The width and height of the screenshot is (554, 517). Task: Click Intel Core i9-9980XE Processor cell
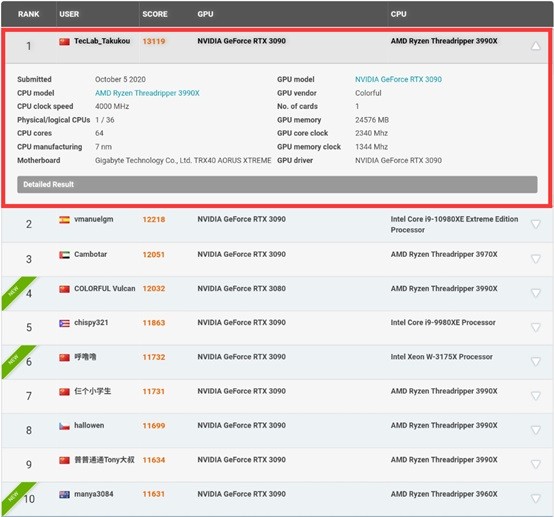(443, 323)
